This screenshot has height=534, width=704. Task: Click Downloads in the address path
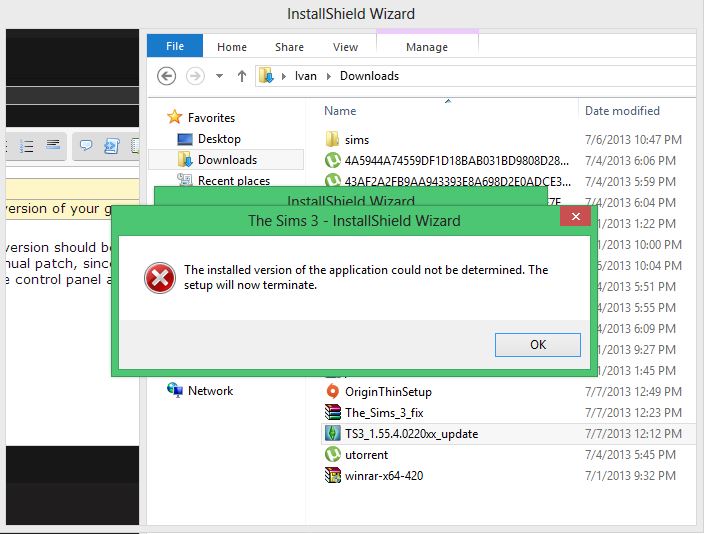click(x=369, y=76)
